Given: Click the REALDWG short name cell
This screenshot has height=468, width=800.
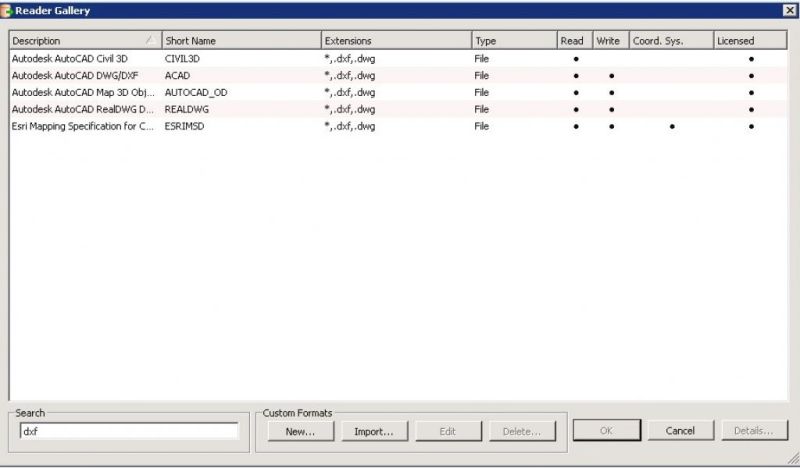Looking at the screenshot, I should [x=187, y=109].
